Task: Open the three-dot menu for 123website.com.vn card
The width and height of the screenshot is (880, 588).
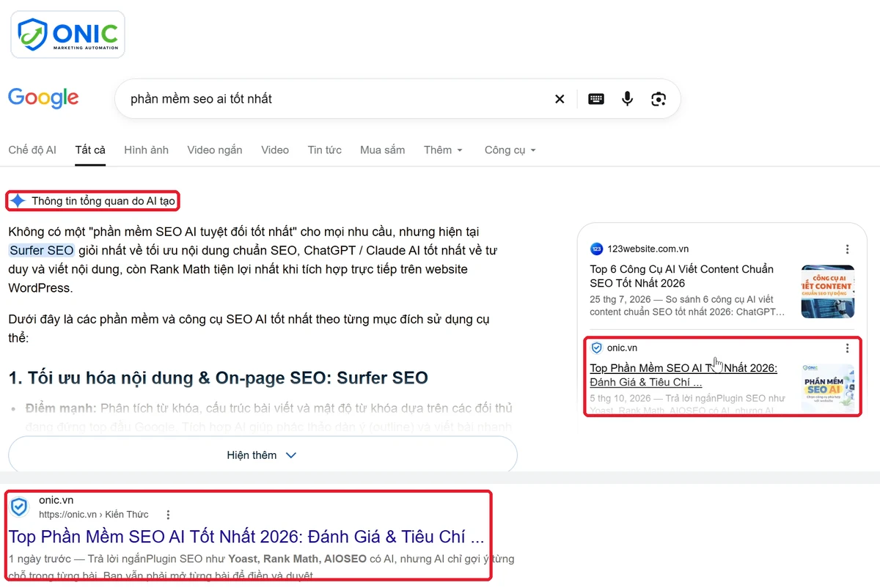Action: (847, 249)
